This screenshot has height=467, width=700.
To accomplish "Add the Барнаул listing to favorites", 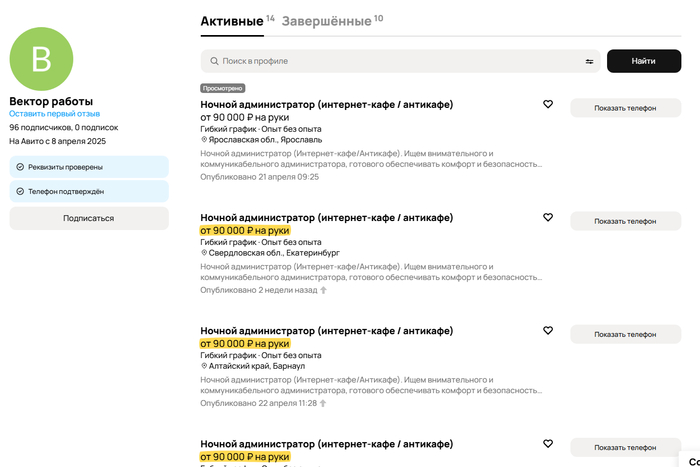I will tap(548, 330).
